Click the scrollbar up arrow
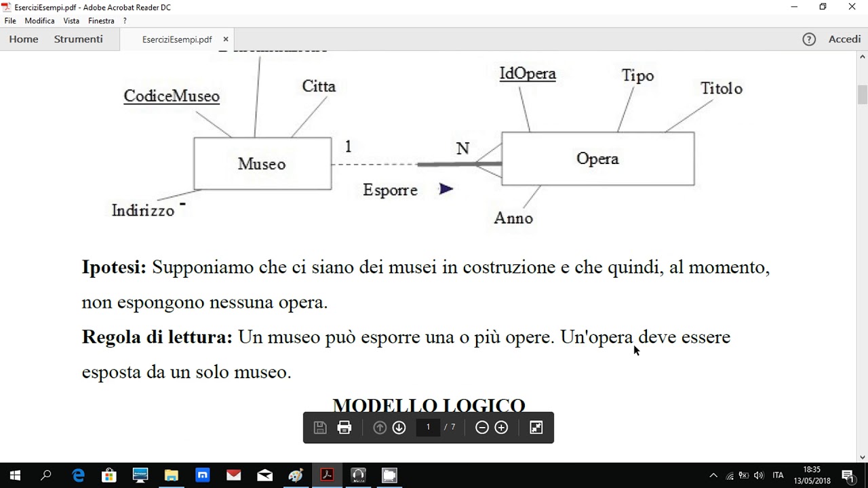Image resolution: width=868 pixels, height=488 pixels. pos(863,58)
